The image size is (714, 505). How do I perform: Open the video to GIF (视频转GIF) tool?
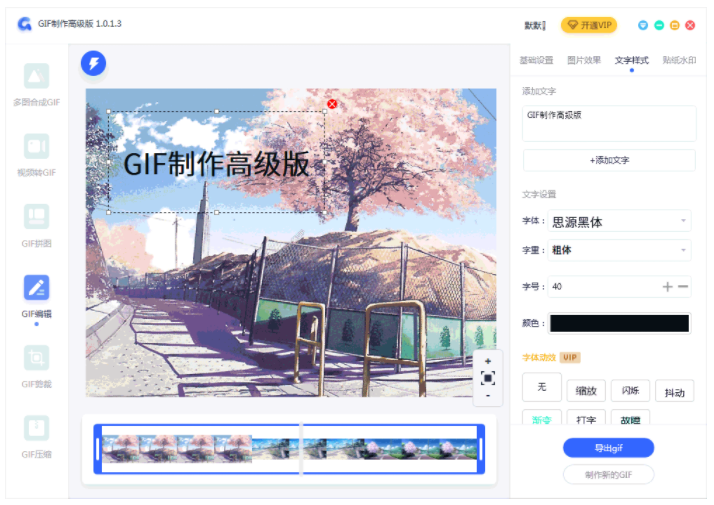point(36,155)
